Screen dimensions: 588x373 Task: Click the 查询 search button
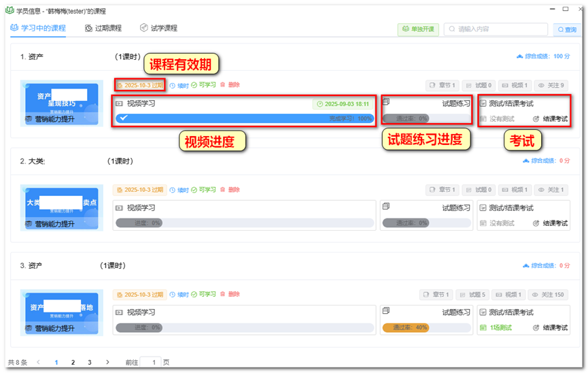(x=567, y=30)
